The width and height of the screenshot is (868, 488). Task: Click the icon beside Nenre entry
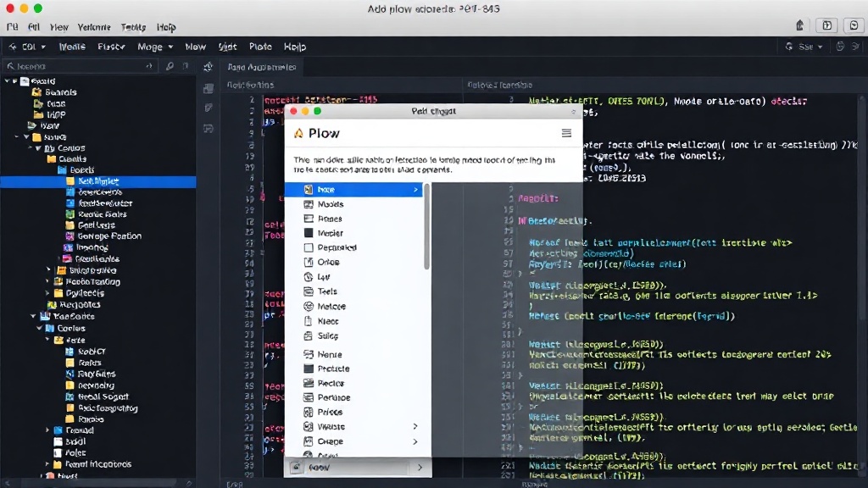click(x=309, y=354)
